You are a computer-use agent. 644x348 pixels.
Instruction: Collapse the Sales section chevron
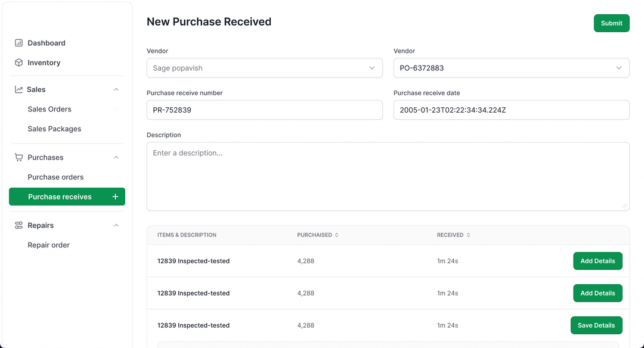click(116, 89)
